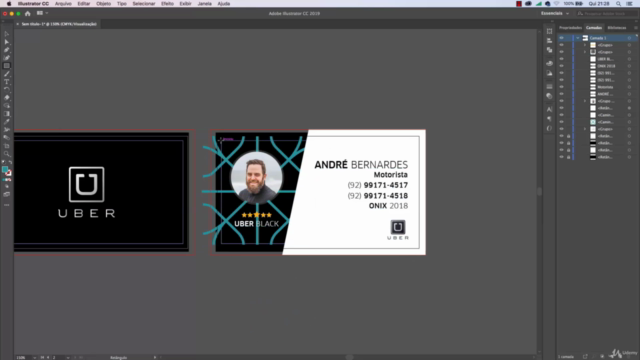Hide the UBER BL... text layer
The width and height of the screenshot is (640, 360).
562,59
